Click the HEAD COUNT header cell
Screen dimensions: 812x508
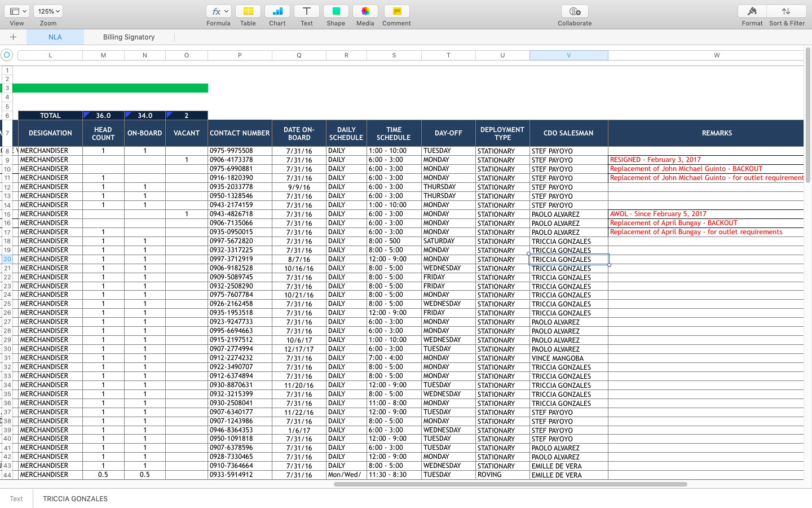pyautogui.click(x=103, y=133)
